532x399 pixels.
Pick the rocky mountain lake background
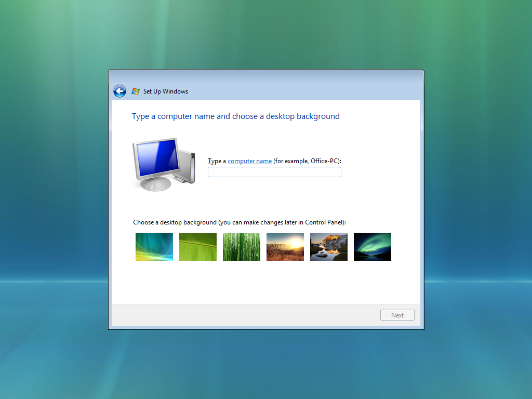(x=329, y=247)
